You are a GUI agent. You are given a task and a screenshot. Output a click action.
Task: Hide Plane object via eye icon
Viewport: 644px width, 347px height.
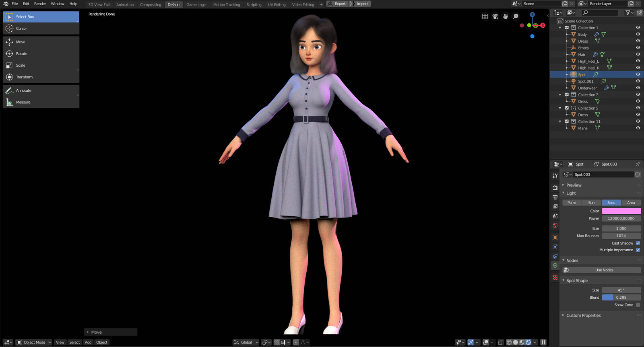click(x=638, y=128)
